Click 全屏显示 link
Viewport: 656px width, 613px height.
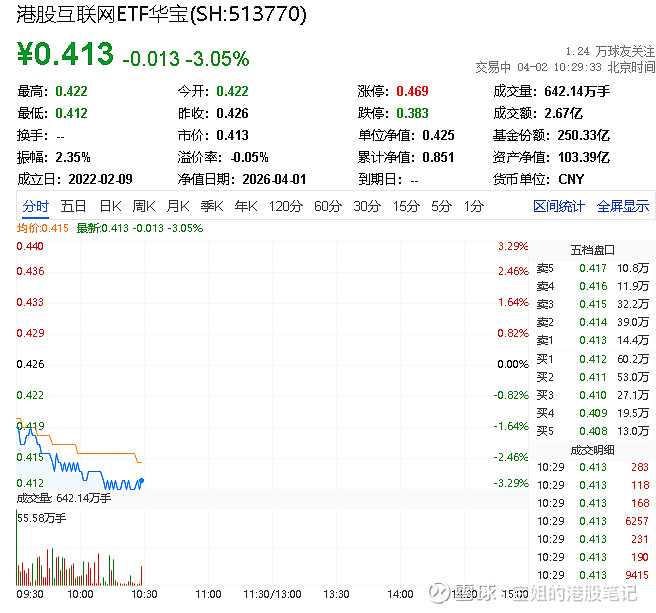point(623,206)
